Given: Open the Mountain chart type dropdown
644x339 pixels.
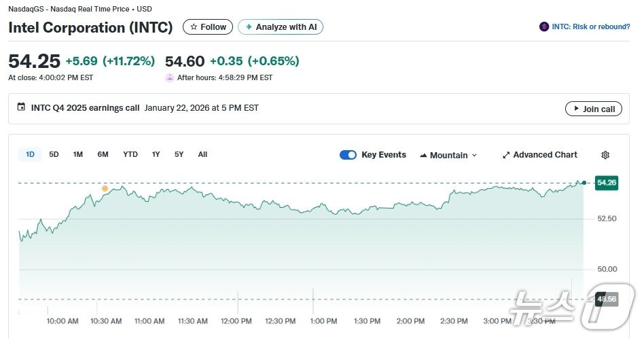Looking at the screenshot, I should pos(448,155).
